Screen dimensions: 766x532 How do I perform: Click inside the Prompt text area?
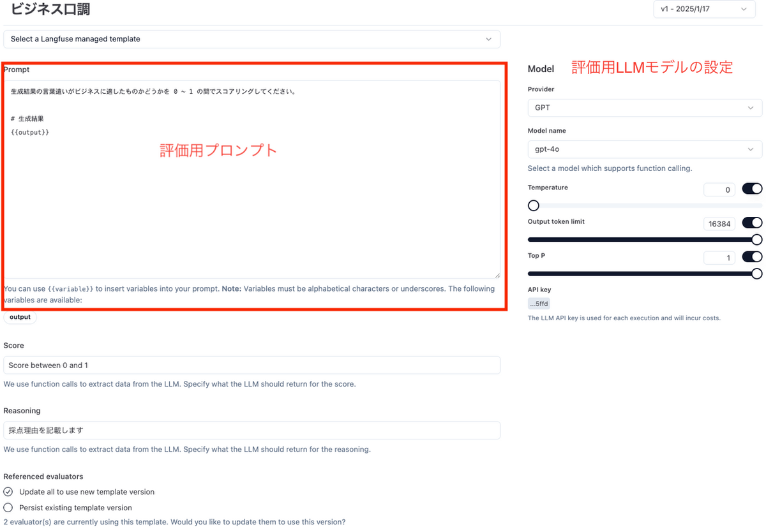pos(249,179)
